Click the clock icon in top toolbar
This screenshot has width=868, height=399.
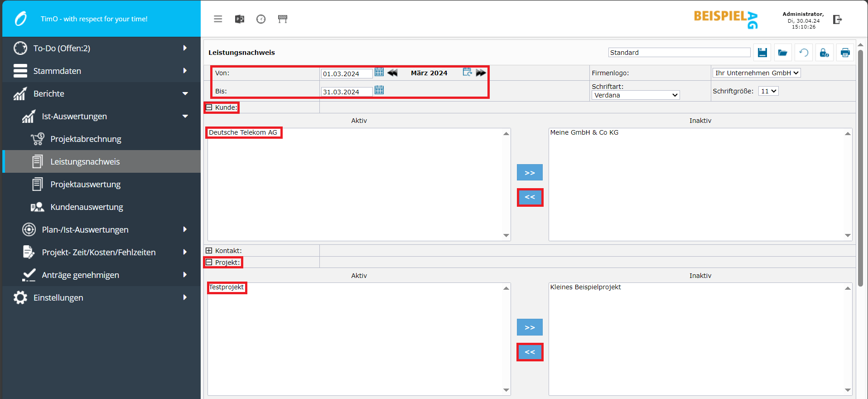pyautogui.click(x=261, y=19)
